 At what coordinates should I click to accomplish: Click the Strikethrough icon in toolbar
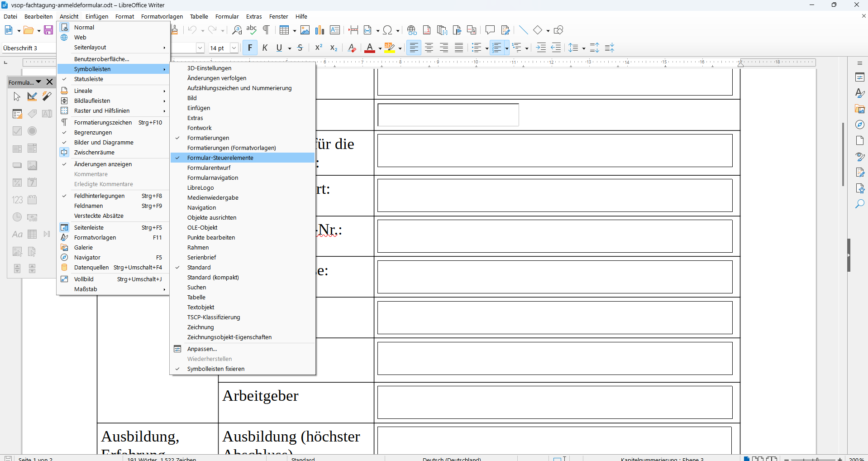[x=300, y=48]
